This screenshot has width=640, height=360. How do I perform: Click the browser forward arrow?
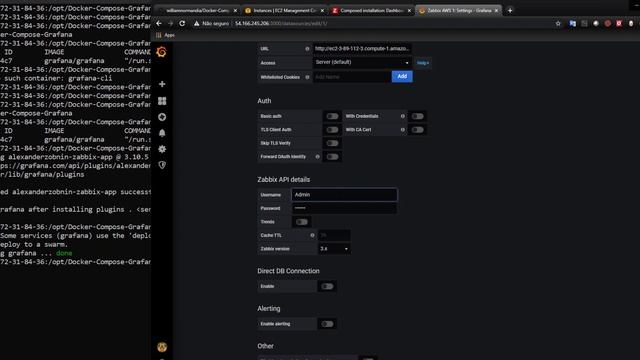pos(171,24)
